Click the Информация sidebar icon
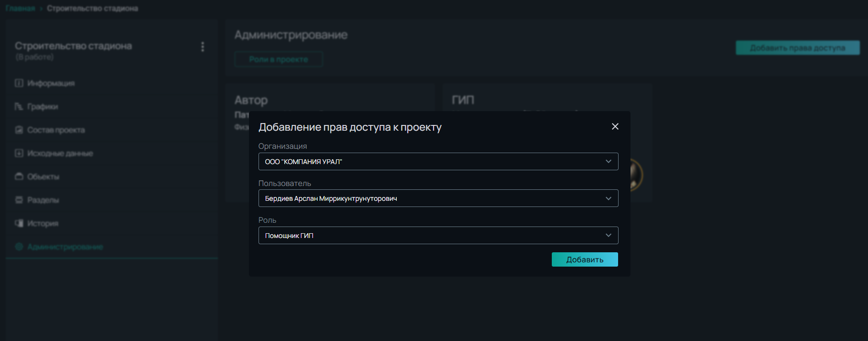 tap(19, 83)
